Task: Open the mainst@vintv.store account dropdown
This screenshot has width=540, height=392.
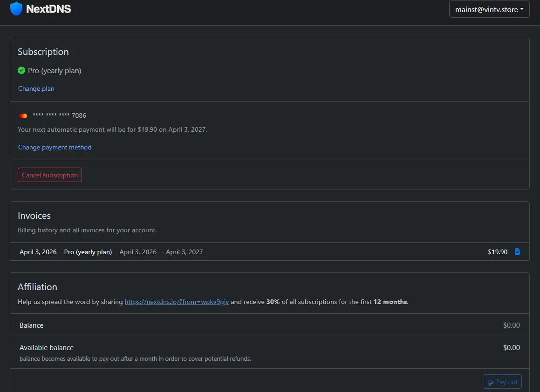Action: click(x=489, y=9)
